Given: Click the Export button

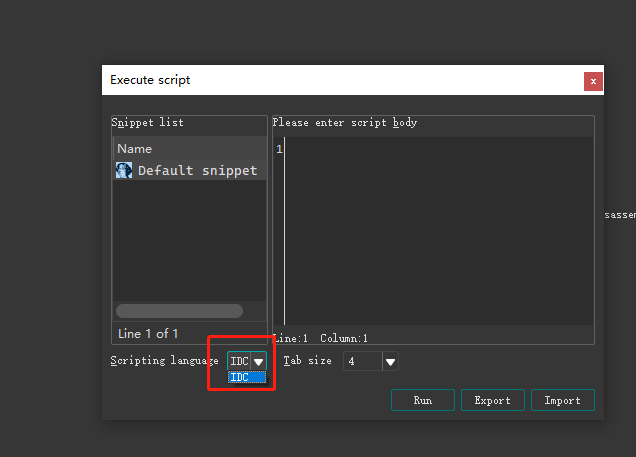Looking at the screenshot, I should point(492,400).
